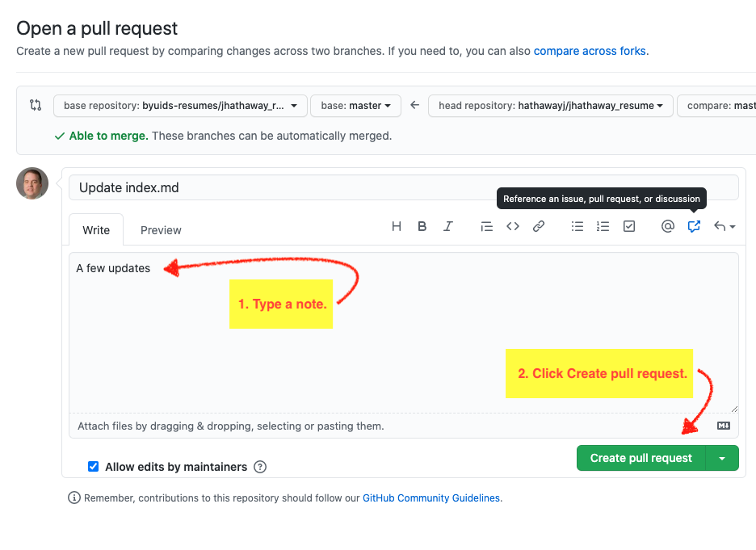
Task: Open the saved replies dropdown arrow
Action: pyautogui.click(x=724, y=227)
